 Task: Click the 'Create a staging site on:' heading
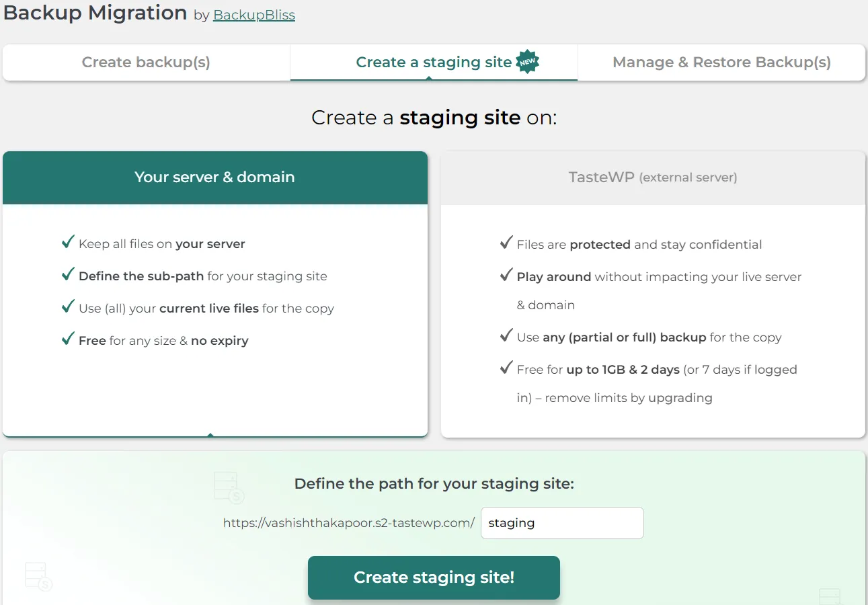(434, 118)
